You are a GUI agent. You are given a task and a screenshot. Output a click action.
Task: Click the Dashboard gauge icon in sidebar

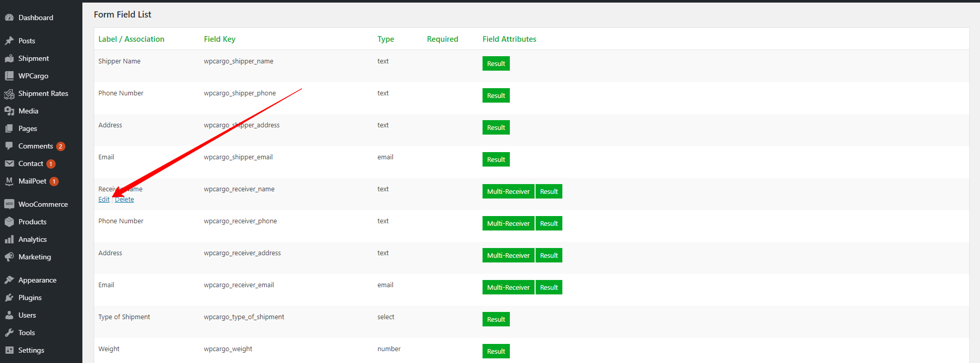[9, 18]
